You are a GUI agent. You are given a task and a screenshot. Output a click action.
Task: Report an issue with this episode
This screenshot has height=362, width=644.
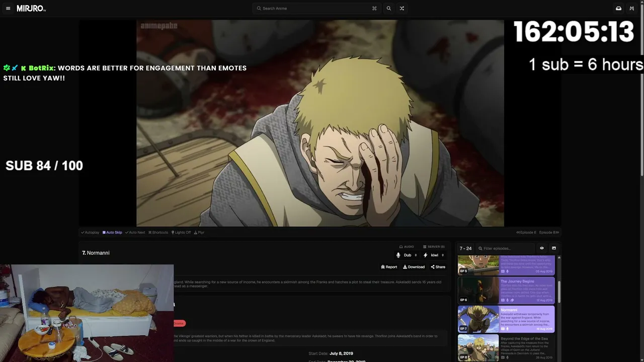389,267
